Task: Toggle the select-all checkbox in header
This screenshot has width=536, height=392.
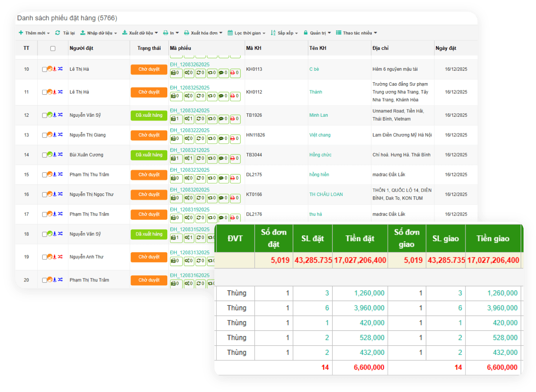Action: tap(53, 48)
